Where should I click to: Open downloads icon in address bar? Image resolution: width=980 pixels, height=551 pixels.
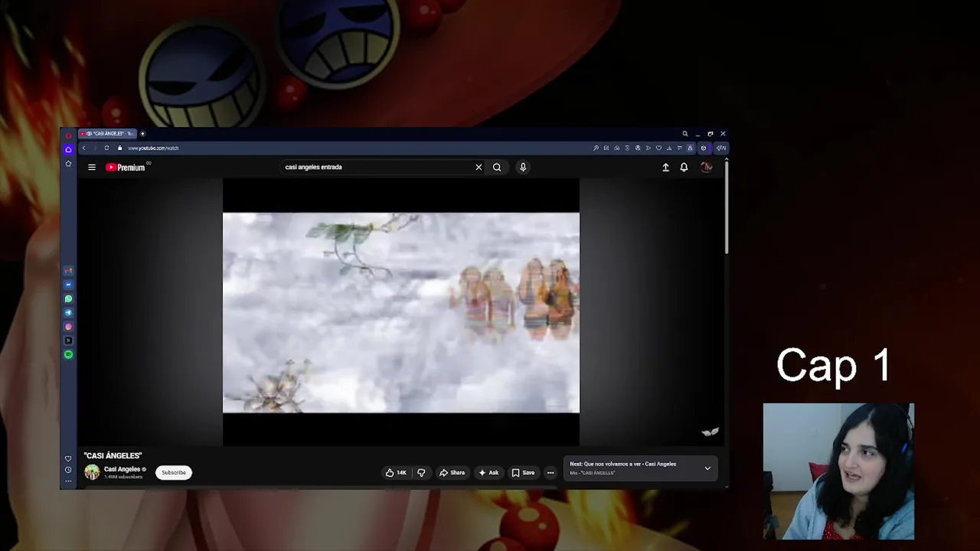pos(669,148)
